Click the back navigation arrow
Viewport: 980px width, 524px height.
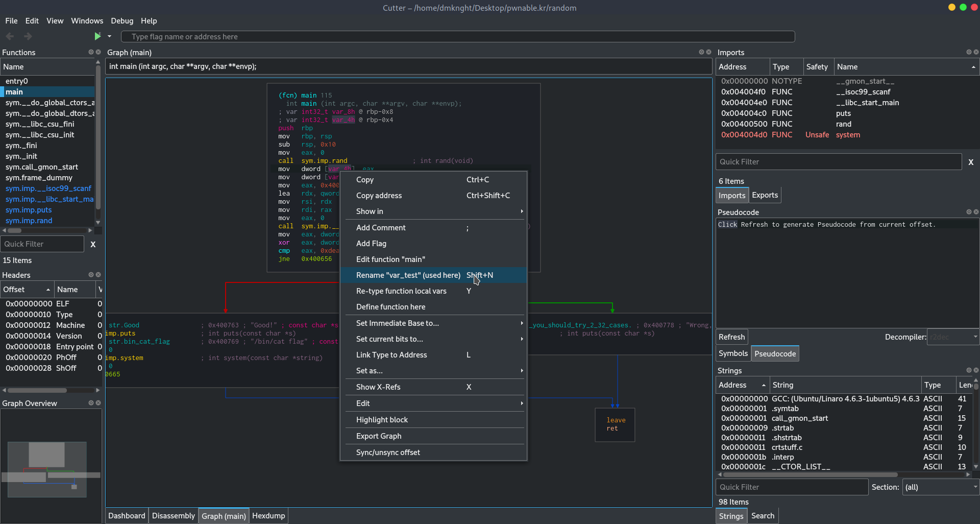tap(10, 36)
